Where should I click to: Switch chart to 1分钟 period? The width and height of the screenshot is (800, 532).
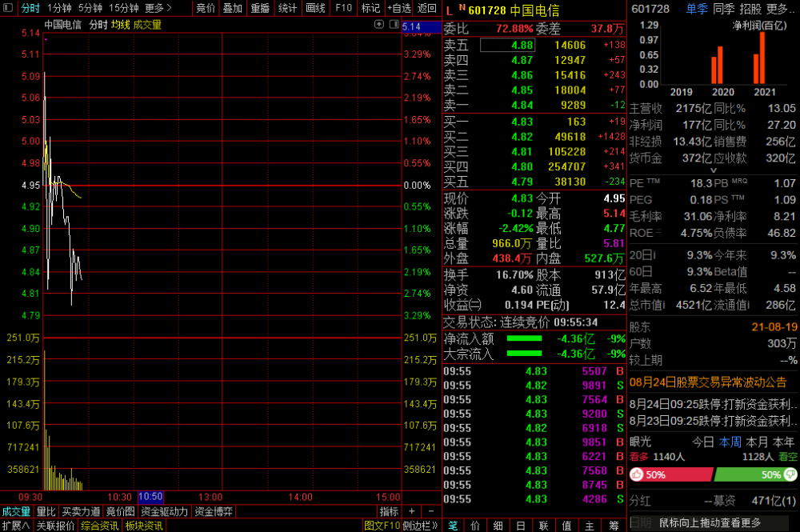(59, 8)
